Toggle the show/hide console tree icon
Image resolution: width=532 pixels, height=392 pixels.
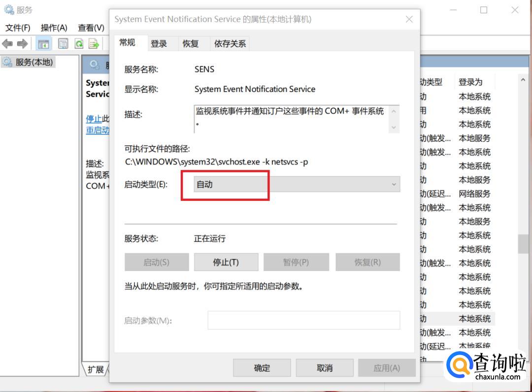click(x=44, y=44)
